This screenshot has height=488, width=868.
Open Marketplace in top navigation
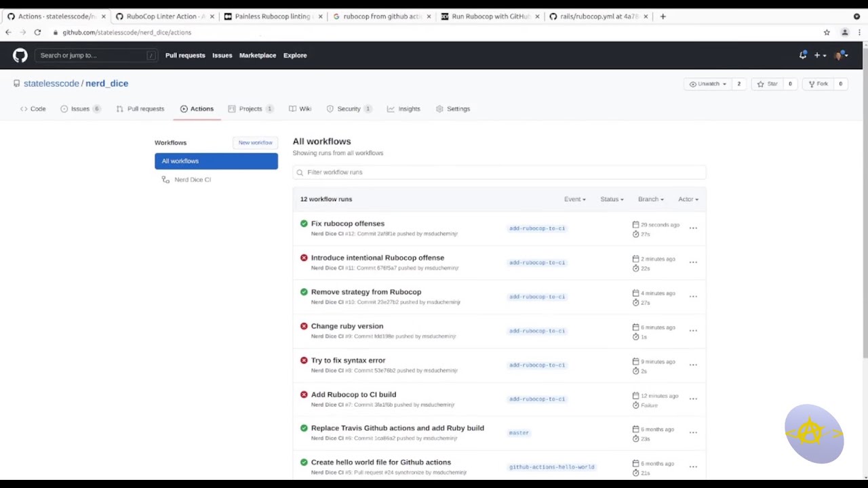(x=258, y=56)
